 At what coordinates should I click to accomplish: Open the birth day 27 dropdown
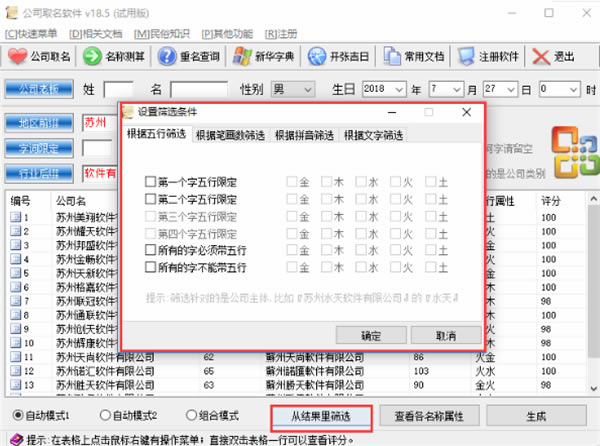501,90
